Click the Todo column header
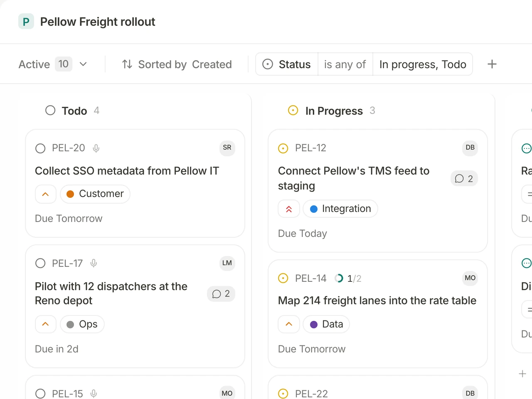 point(72,111)
